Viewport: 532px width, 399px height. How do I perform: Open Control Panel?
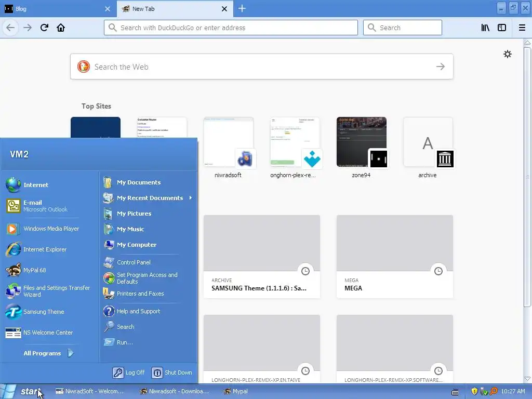[x=148, y=262]
